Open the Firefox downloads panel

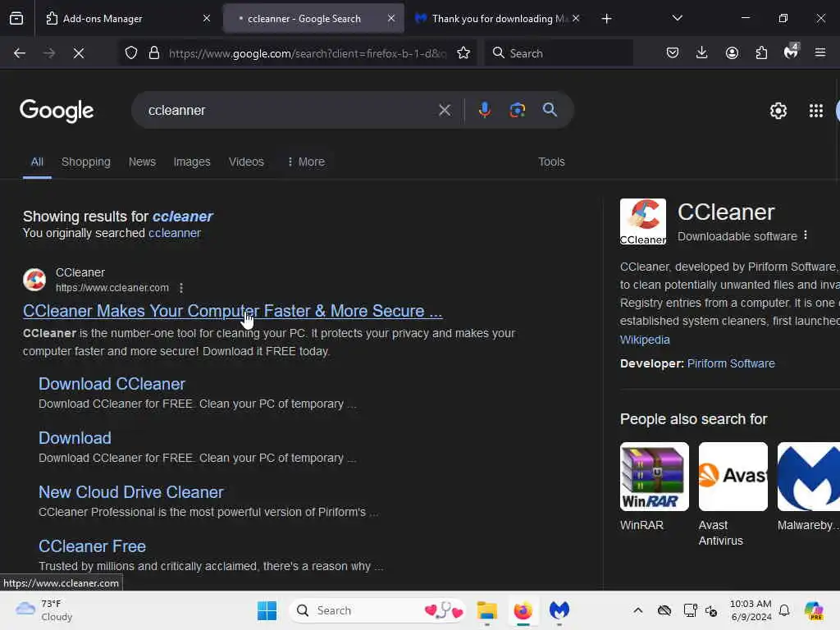[702, 53]
